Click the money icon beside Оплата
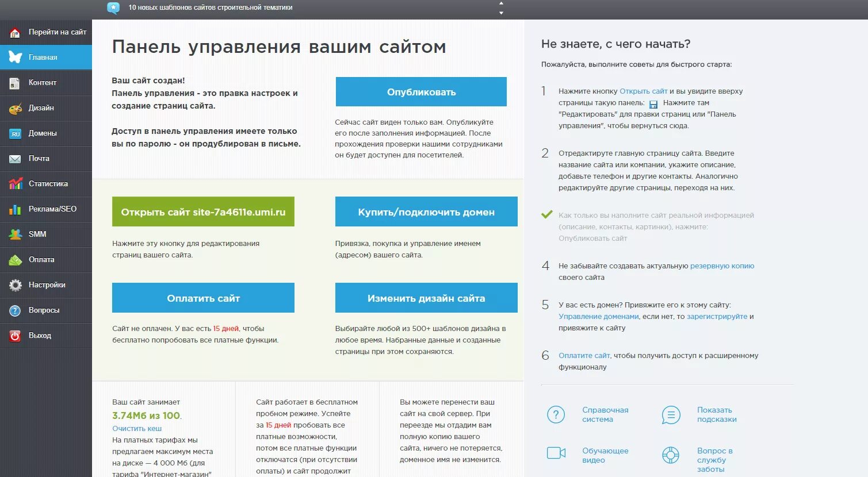This screenshot has width=868, height=477. [x=15, y=260]
